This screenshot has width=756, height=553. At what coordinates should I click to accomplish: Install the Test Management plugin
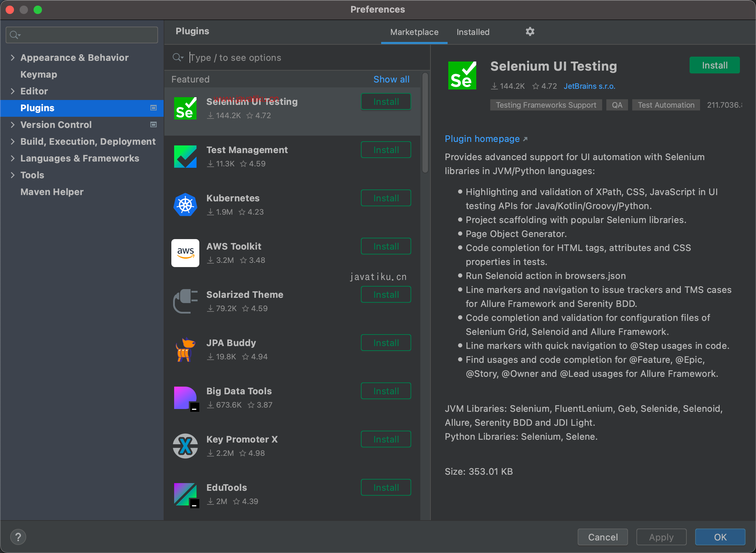(x=386, y=150)
